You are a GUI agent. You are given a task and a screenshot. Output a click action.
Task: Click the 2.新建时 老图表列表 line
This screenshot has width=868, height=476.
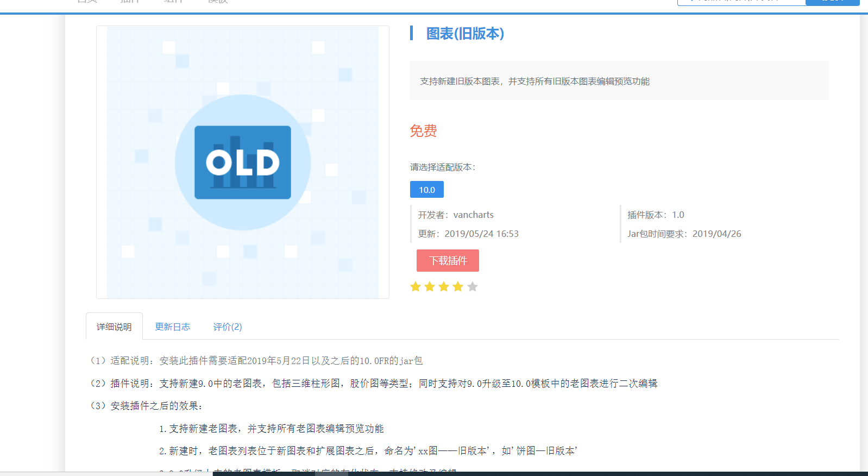[x=368, y=450]
